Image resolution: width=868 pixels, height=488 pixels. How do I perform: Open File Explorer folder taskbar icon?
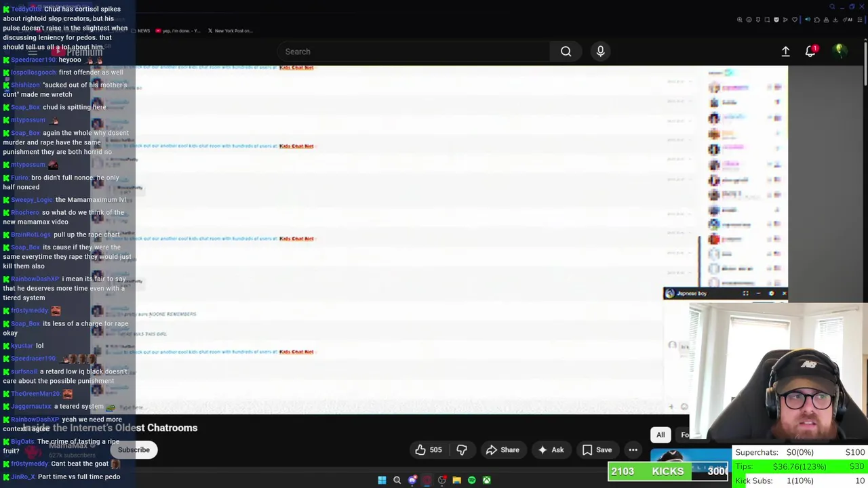click(x=457, y=480)
